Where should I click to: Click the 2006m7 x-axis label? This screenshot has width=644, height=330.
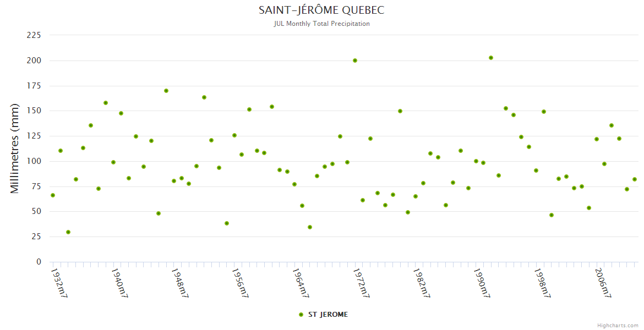pos(603,283)
